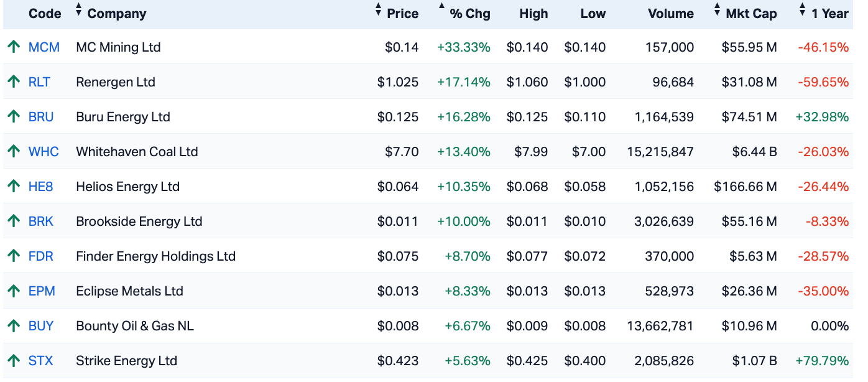Open the MCM stock code link
This screenshot has height=382, width=868.
click(x=44, y=47)
